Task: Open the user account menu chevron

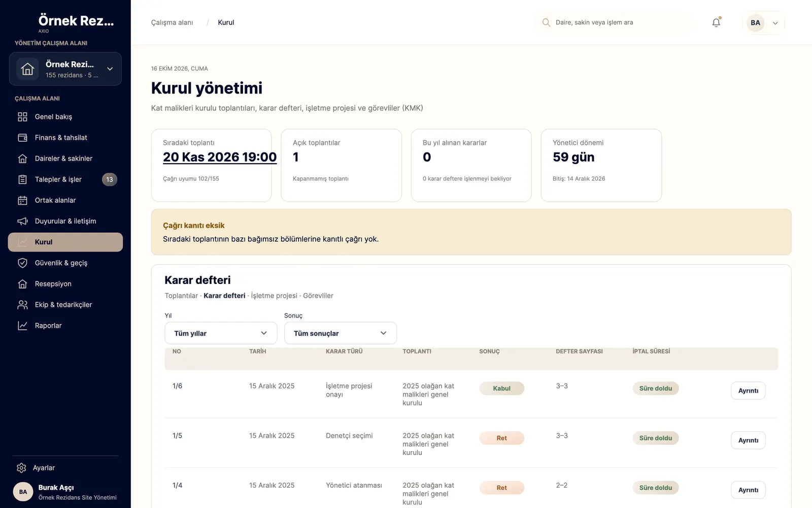Action: click(775, 23)
